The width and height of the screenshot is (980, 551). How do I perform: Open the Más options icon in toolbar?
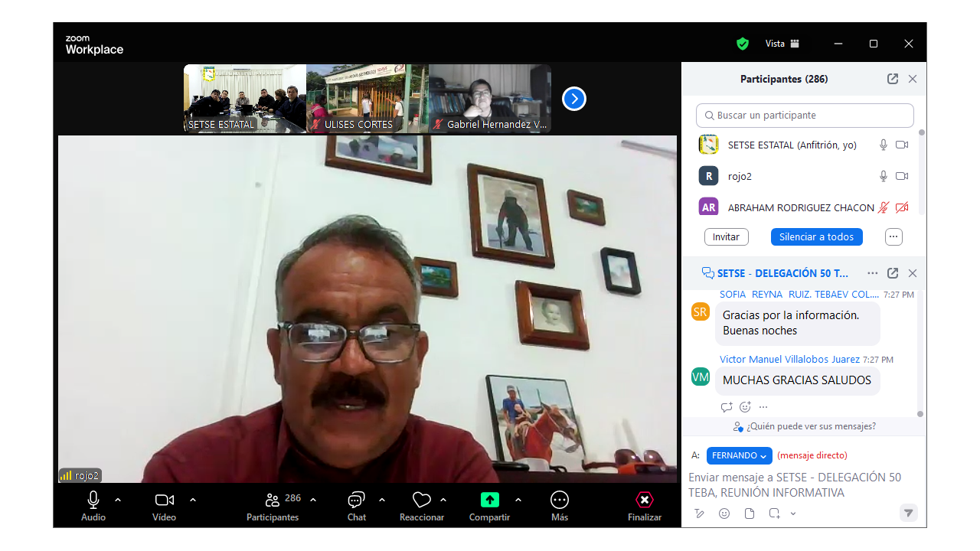point(560,500)
